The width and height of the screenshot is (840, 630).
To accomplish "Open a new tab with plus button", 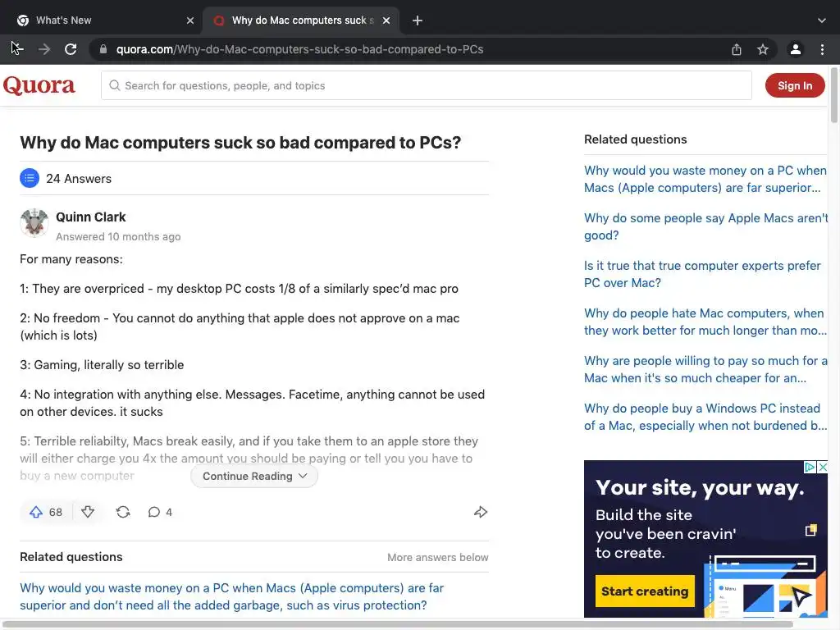I will tap(418, 21).
